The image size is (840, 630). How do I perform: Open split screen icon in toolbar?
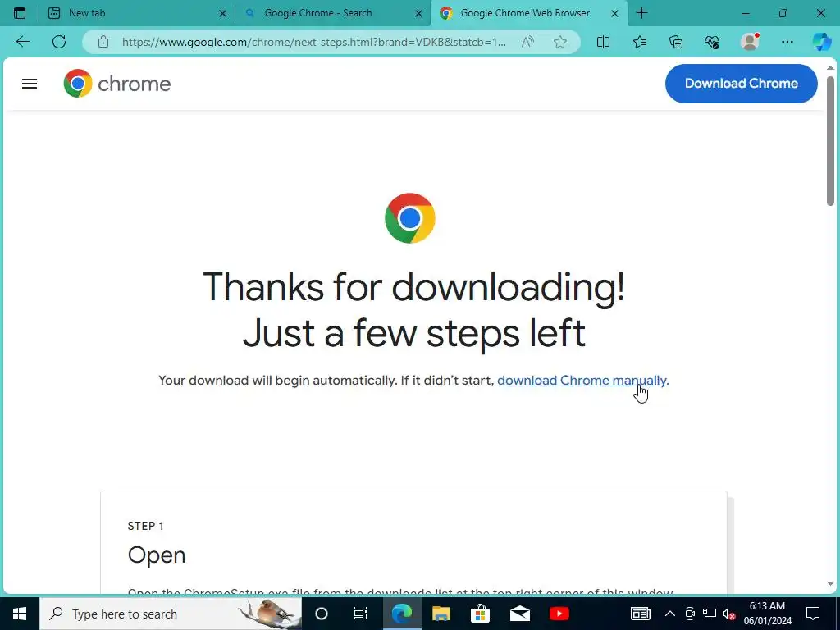603,42
